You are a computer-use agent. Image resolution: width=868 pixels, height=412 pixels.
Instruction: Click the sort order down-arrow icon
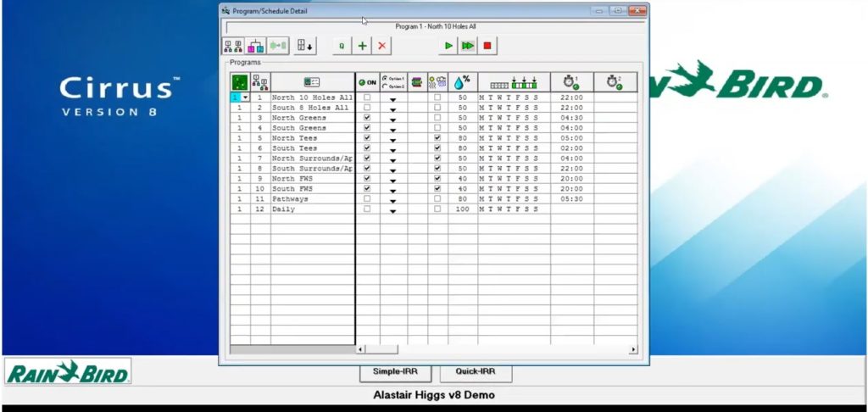pos(305,46)
